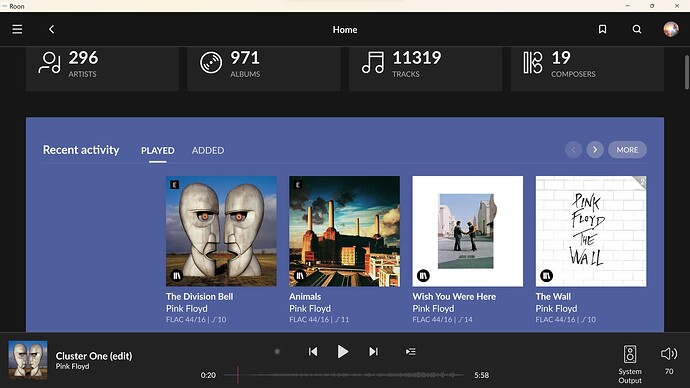Click the albums disc icon

point(211,63)
